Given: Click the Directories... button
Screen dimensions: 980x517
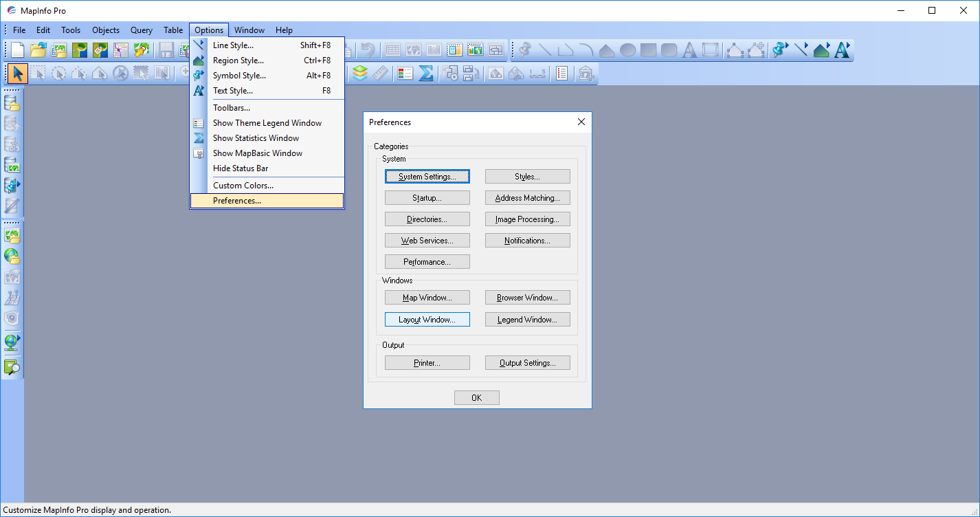Looking at the screenshot, I should (427, 219).
